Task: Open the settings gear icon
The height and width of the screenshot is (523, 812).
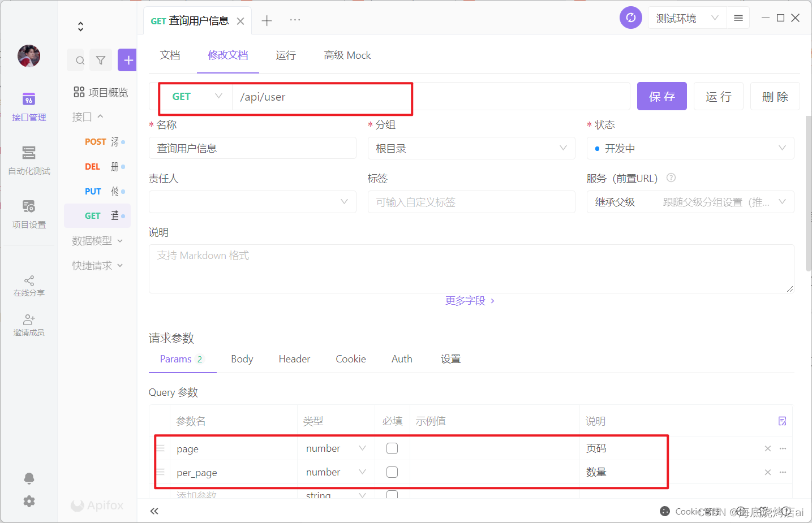Action: click(29, 502)
